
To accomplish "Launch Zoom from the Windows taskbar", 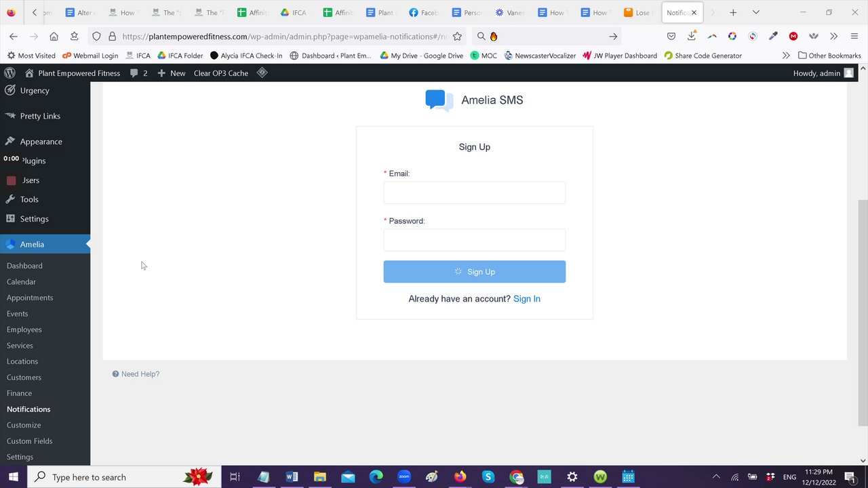I will coord(404,477).
